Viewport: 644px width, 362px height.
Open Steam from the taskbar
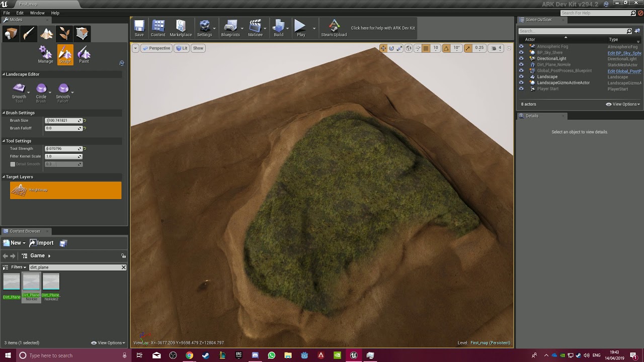tap(205, 355)
